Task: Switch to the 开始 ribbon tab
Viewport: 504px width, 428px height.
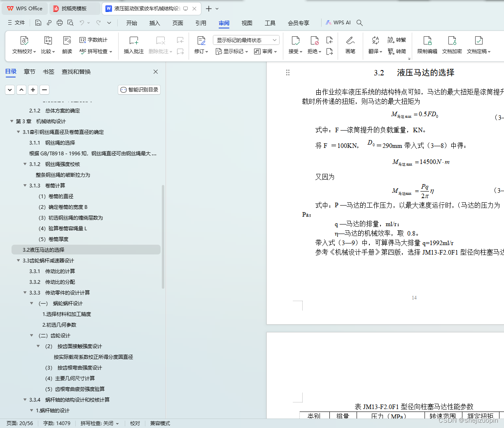Action: [x=131, y=23]
